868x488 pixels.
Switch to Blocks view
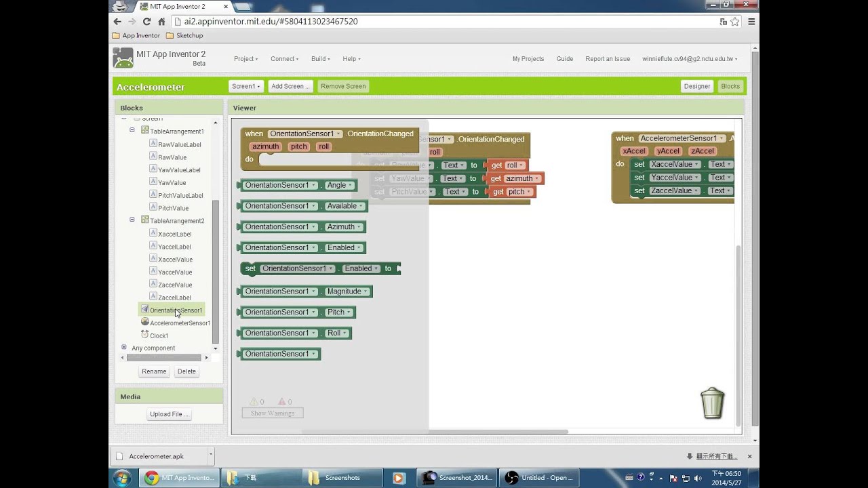[730, 86]
